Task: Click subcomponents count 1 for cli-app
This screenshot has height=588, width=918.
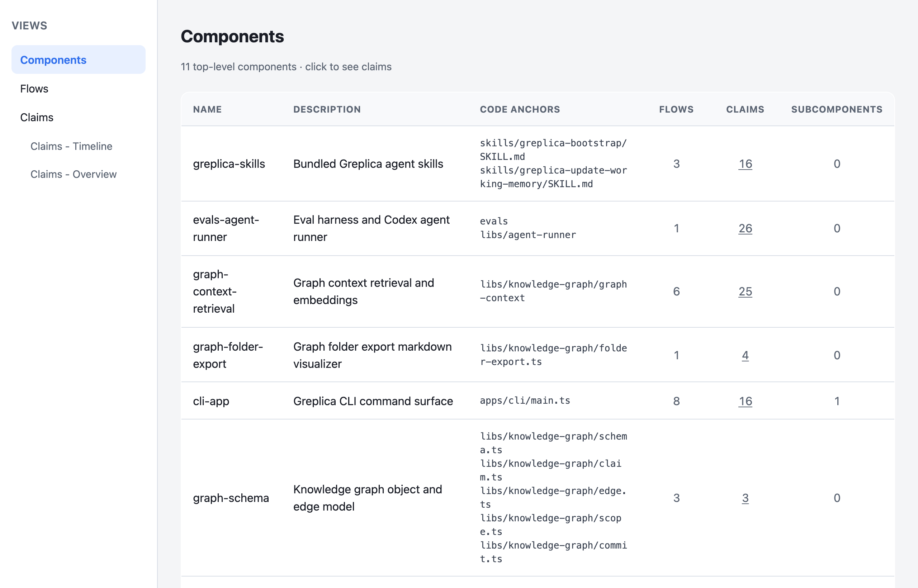Action: tap(837, 401)
